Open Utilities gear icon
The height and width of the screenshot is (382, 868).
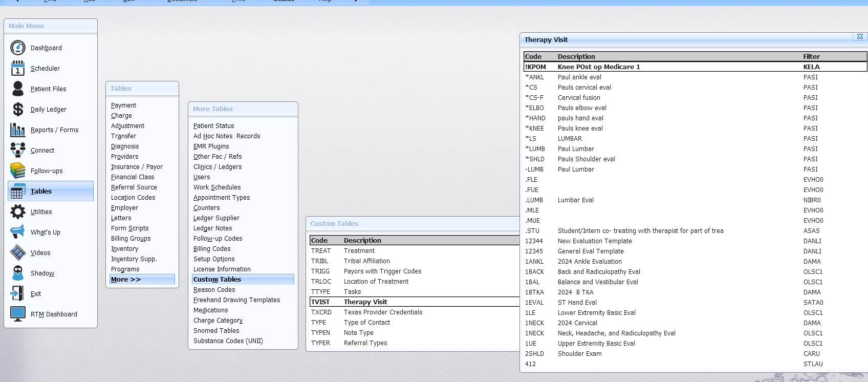[18, 211]
